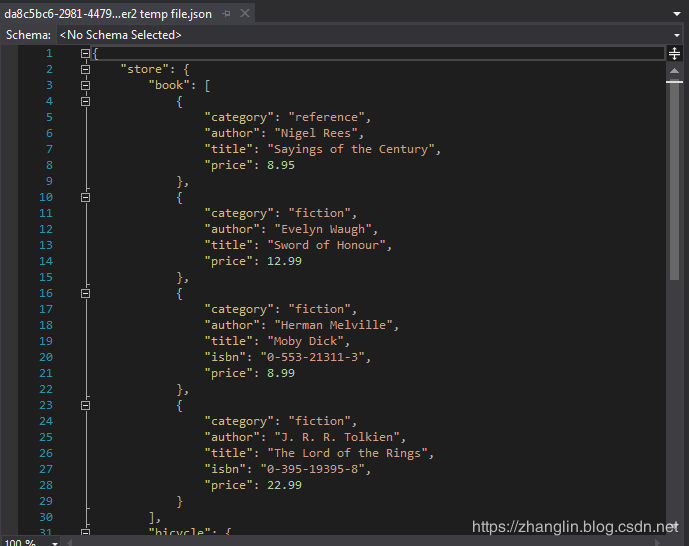Image resolution: width=689 pixels, height=546 pixels.
Task: Click the isbn value "0-553-21311-3"
Action: click(x=312, y=357)
